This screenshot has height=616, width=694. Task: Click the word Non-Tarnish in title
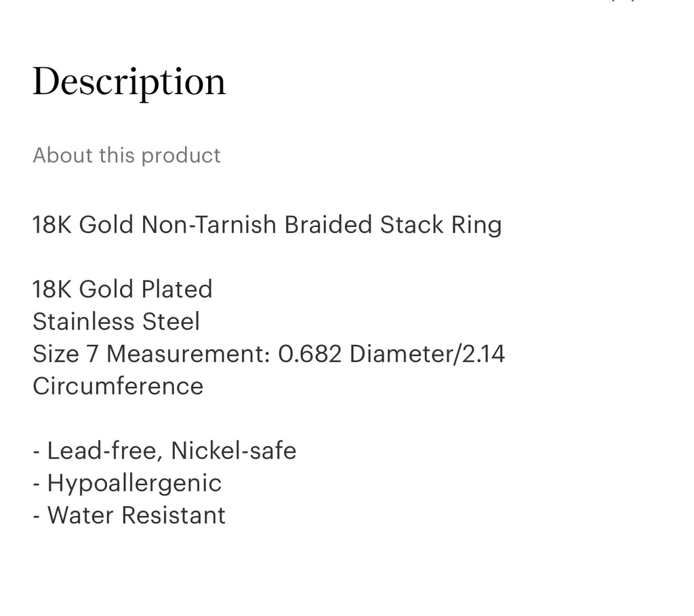pos(209,225)
